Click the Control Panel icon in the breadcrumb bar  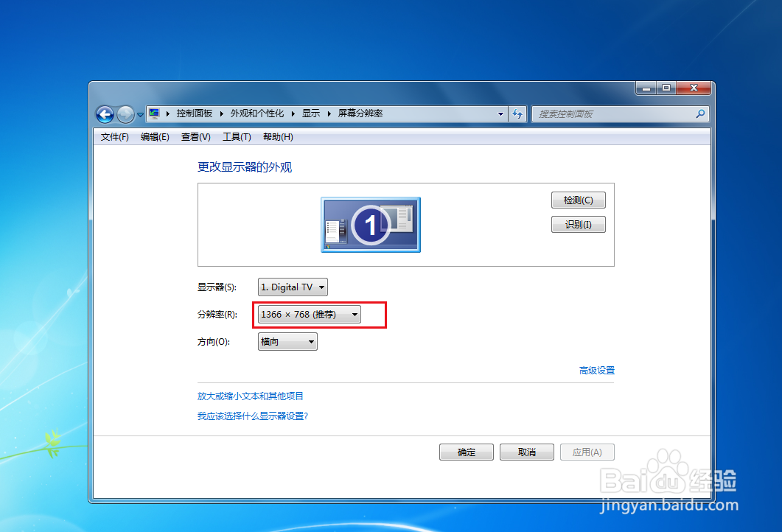point(154,113)
